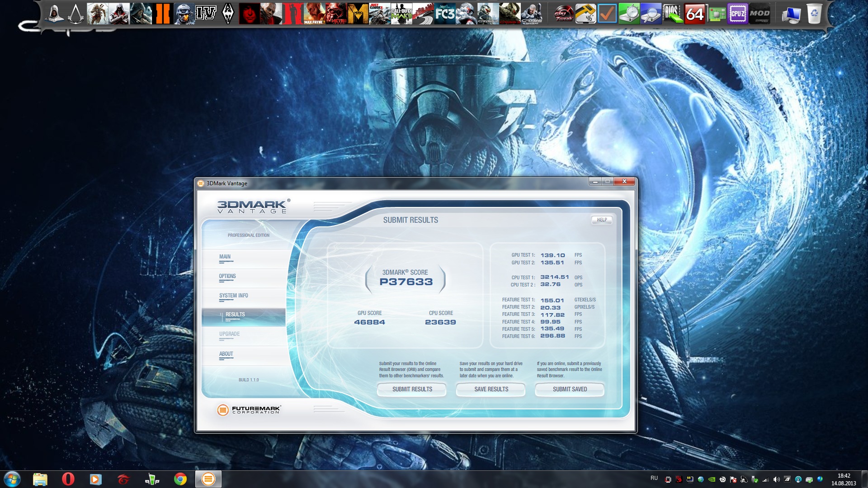Open ASUS GPU Tweak utility
Screen dimensions: 868x488
tap(564, 14)
